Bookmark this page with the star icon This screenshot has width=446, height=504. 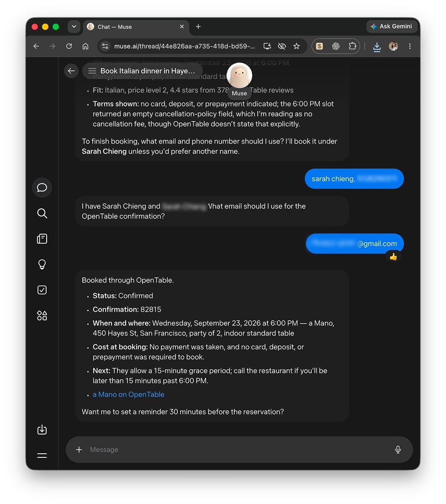click(297, 46)
